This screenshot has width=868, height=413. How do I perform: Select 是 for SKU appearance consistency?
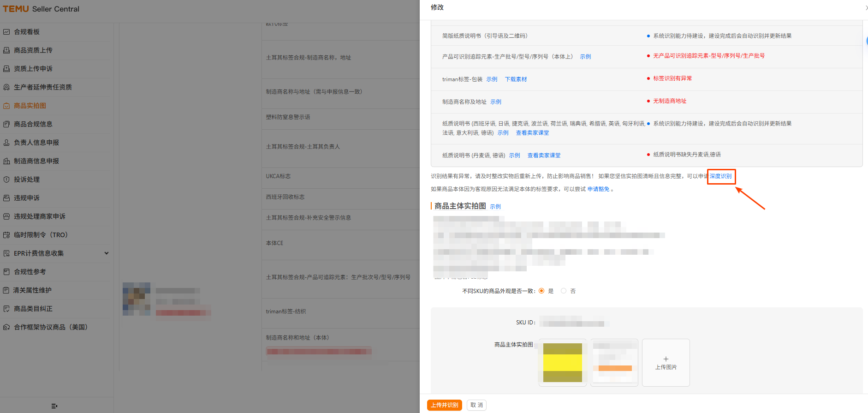pyautogui.click(x=541, y=291)
